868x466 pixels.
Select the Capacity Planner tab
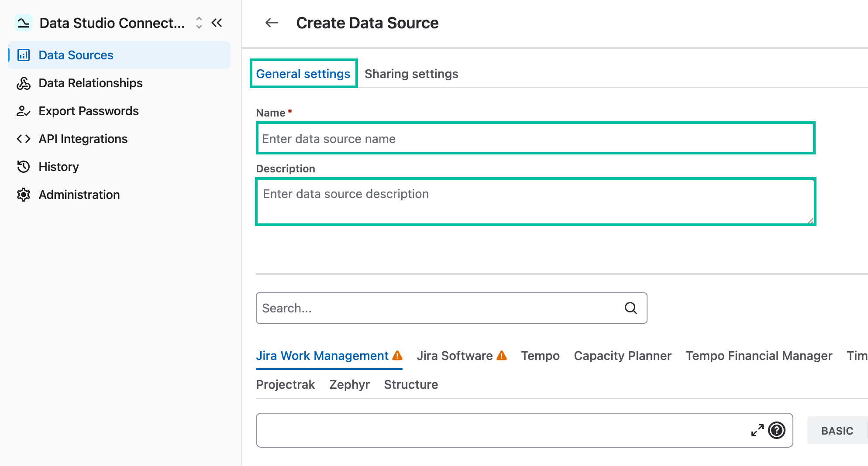[x=623, y=356]
